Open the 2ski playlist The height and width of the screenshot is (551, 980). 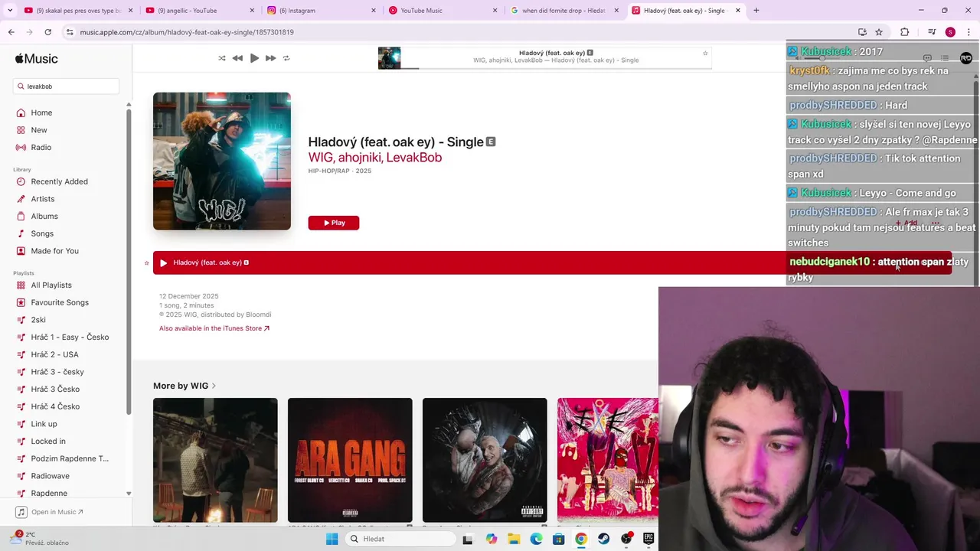click(x=38, y=320)
